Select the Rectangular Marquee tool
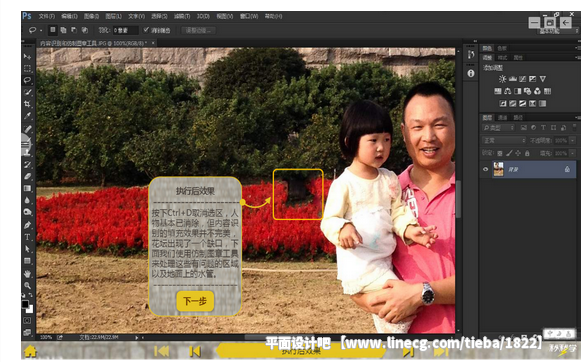 pos(27,68)
